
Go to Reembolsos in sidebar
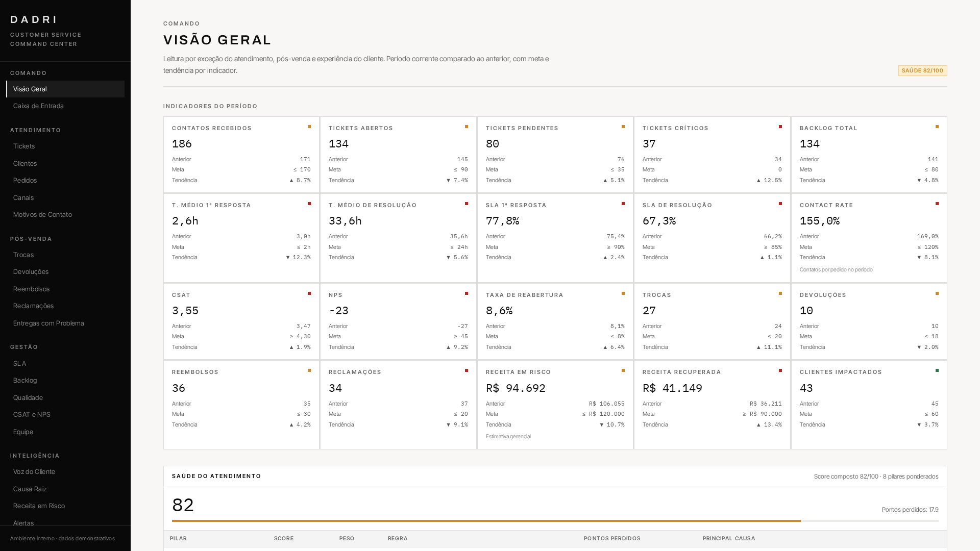(65, 289)
